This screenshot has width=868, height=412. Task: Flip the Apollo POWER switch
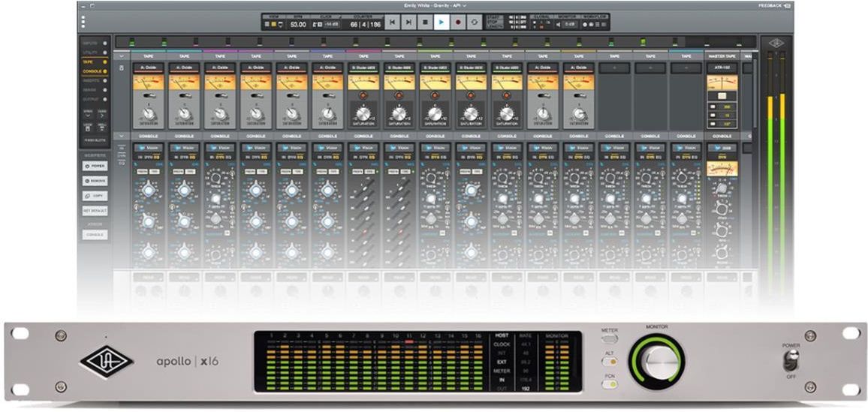coord(791,362)
